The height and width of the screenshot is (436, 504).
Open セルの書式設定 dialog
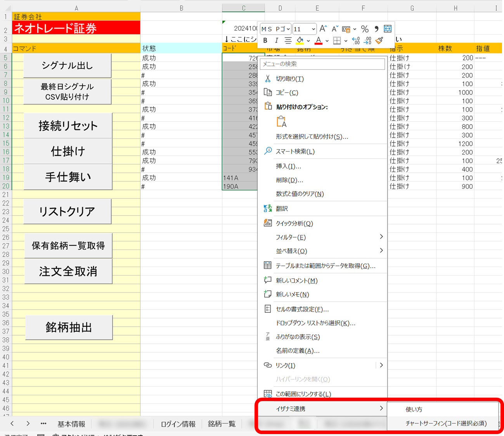pyautogui.click(x=322, y=309)
